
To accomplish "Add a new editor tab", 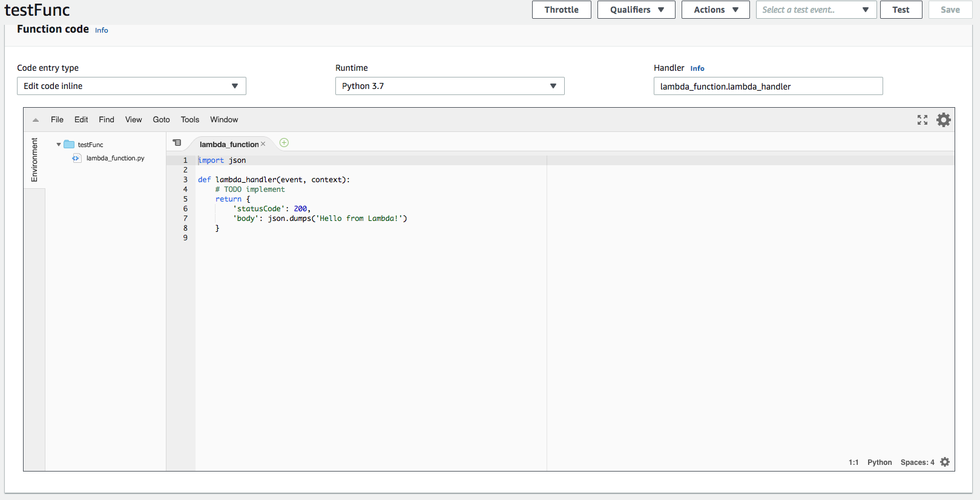I will pyautogui.click(x=284, y=143).
